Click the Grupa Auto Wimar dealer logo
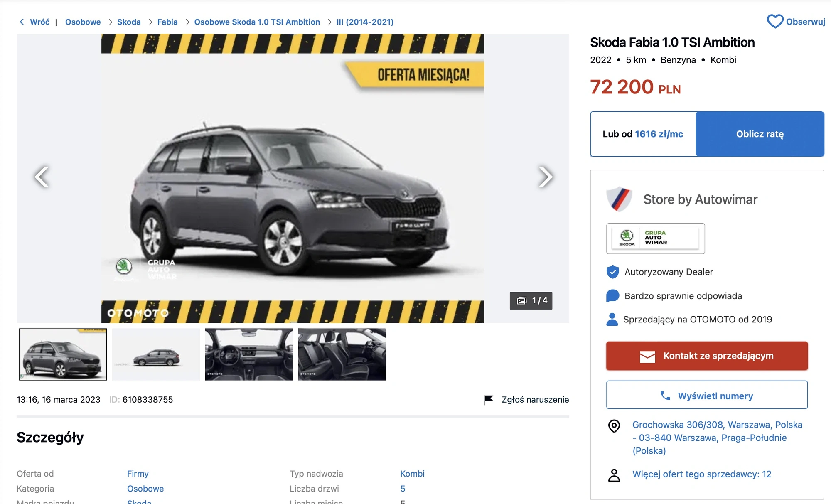 pos(656,238)
